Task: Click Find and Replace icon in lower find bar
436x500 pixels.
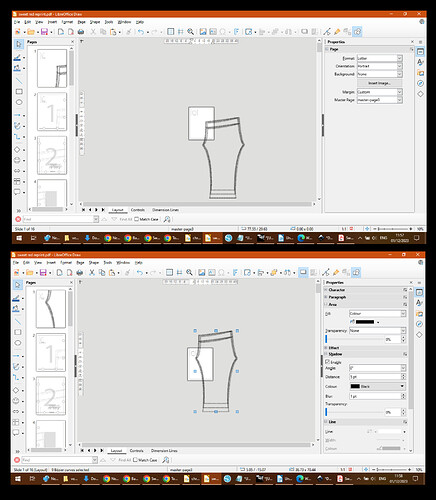Action: (166, 460)
